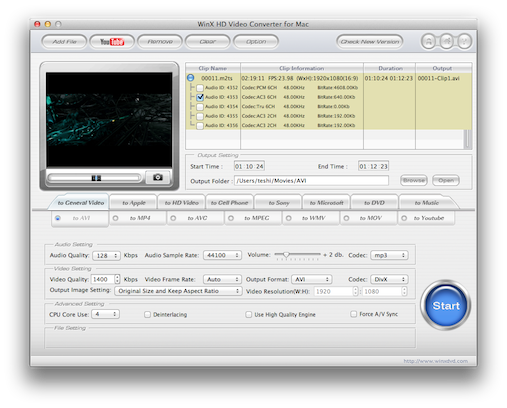Switch to the to Apple tab
507x408 pixels.
133,203
